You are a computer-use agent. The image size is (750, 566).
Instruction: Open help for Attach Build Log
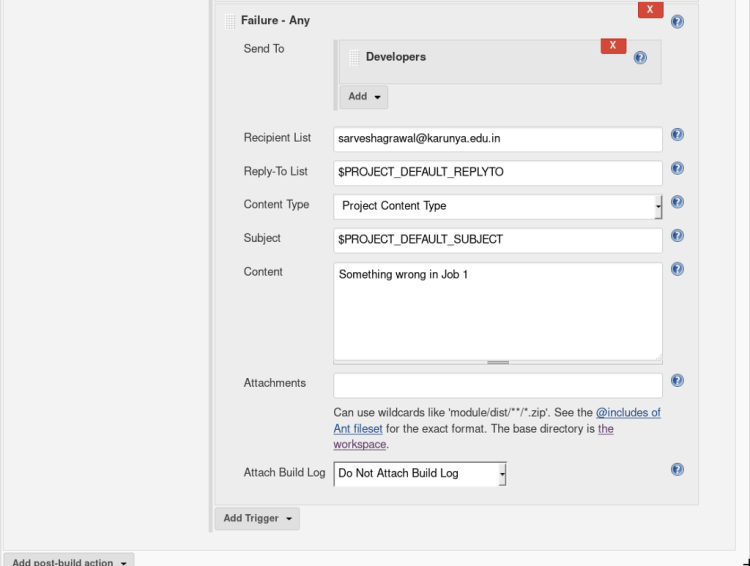(x=677, y=470)
